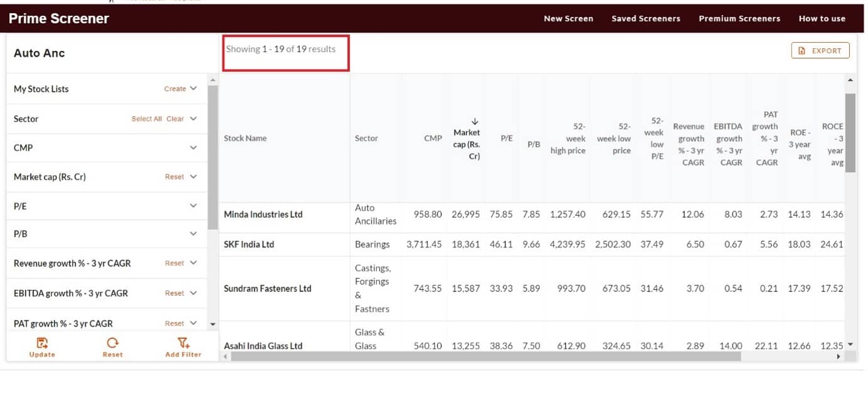868x393 pixels.
Task: Open Saved Screeners
Action: [x=646, y=19]
